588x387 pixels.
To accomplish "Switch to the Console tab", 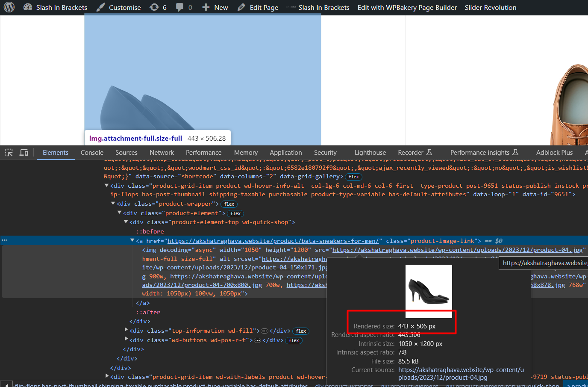I will tap(92, 153).
